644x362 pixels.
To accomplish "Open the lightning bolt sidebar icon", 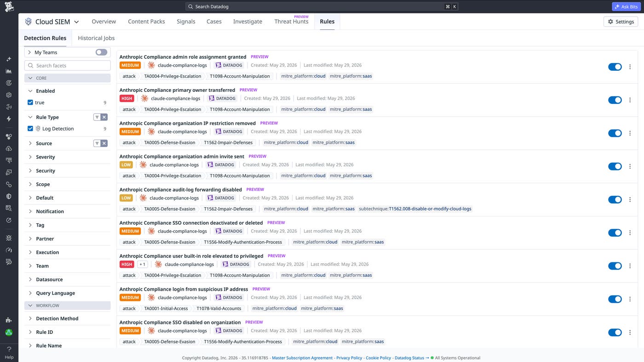I will (9, 119).
